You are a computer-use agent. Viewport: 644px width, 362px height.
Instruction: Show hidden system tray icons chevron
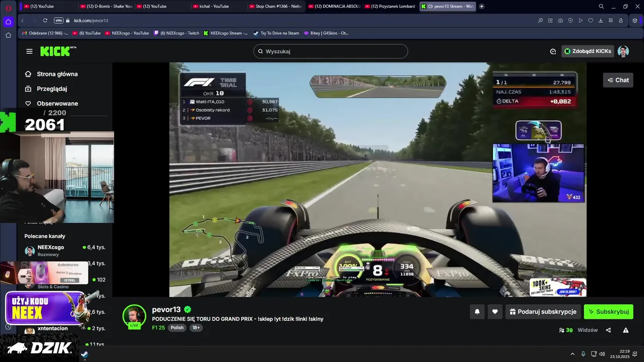coord(572,354)
